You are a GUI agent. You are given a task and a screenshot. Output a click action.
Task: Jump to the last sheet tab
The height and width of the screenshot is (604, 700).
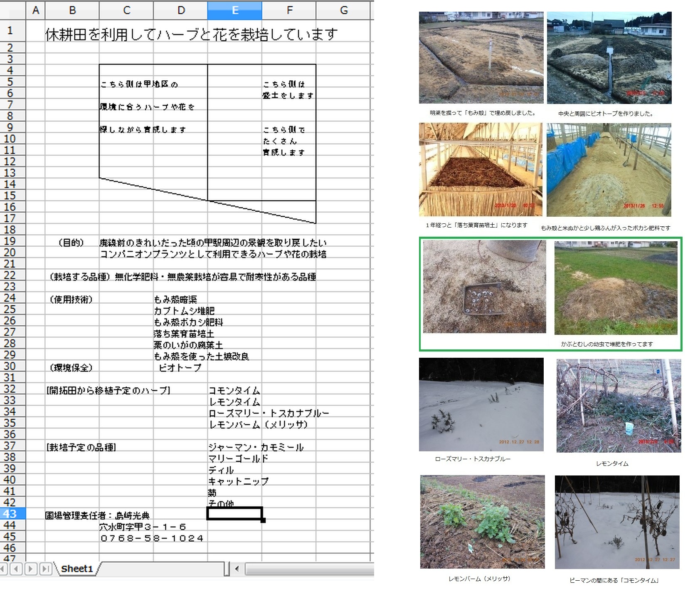click(x=45, y=568)
